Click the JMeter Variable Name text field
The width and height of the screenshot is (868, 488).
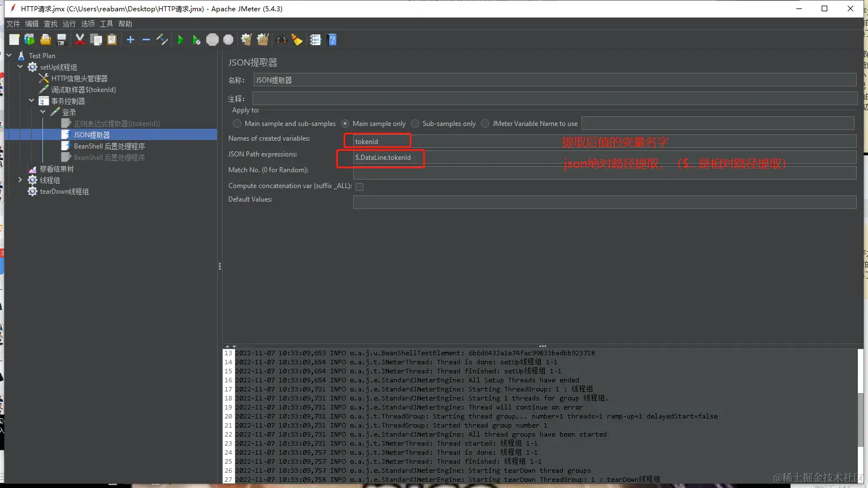click(718, 123)
